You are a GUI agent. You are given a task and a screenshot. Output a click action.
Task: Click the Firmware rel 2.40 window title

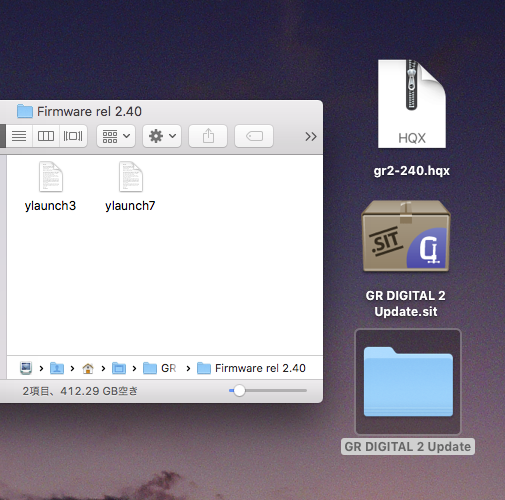(89, 111)
